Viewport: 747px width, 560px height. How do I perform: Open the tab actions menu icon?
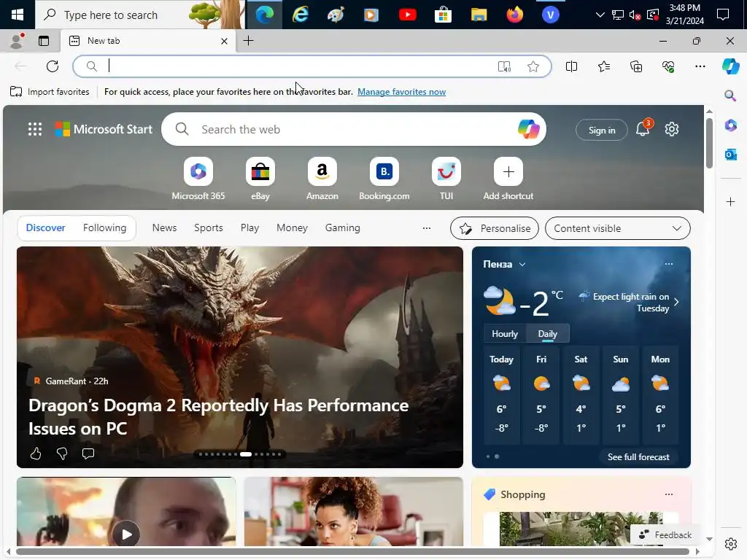click(44, 41)
